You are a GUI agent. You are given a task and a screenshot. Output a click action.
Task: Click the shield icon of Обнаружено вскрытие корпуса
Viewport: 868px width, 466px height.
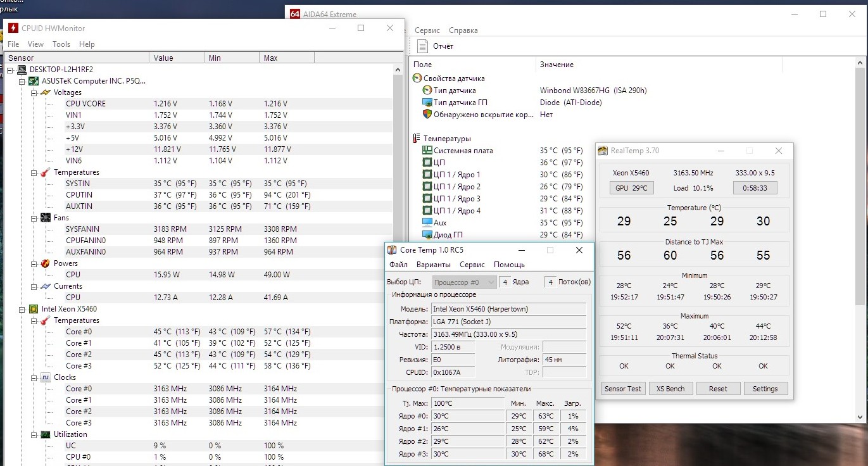pyautogui.click(x=427, y=115)
